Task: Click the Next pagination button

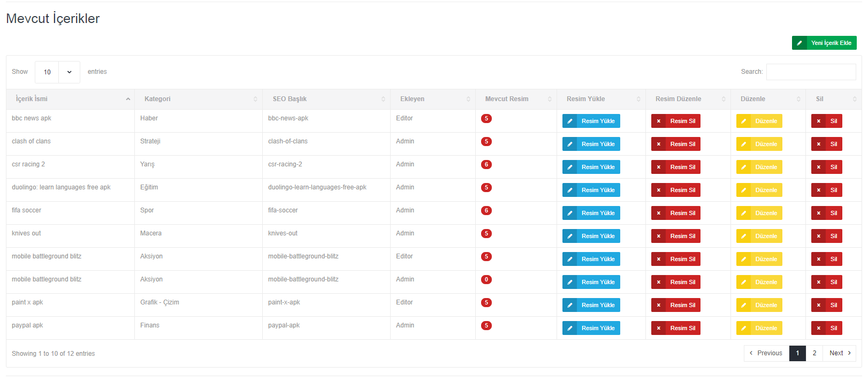Action: tap(840, 353)
